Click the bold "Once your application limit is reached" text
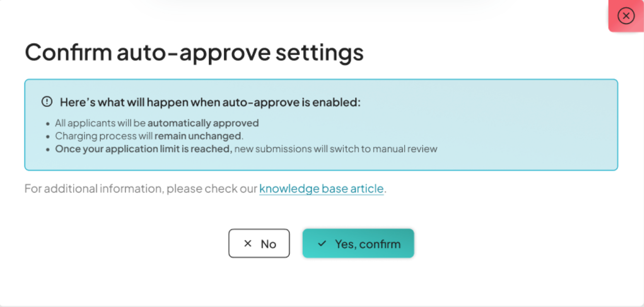 click(x=144, y=149)
